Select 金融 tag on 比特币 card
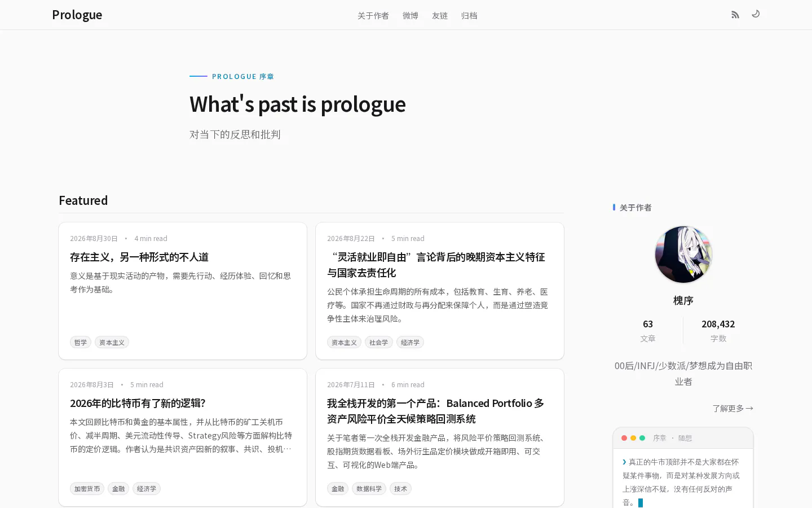This screenshot has width=812, height=508. click(118, 488)
